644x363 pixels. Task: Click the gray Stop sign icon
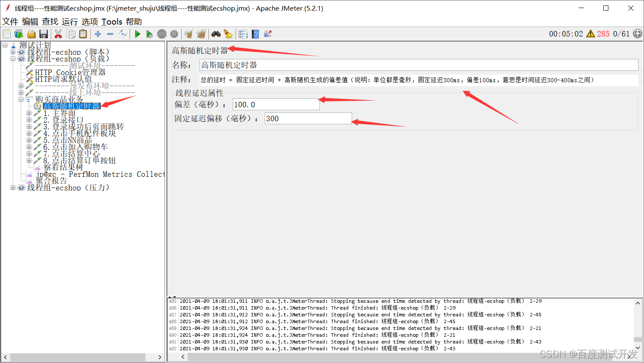(x=161, y=34)
